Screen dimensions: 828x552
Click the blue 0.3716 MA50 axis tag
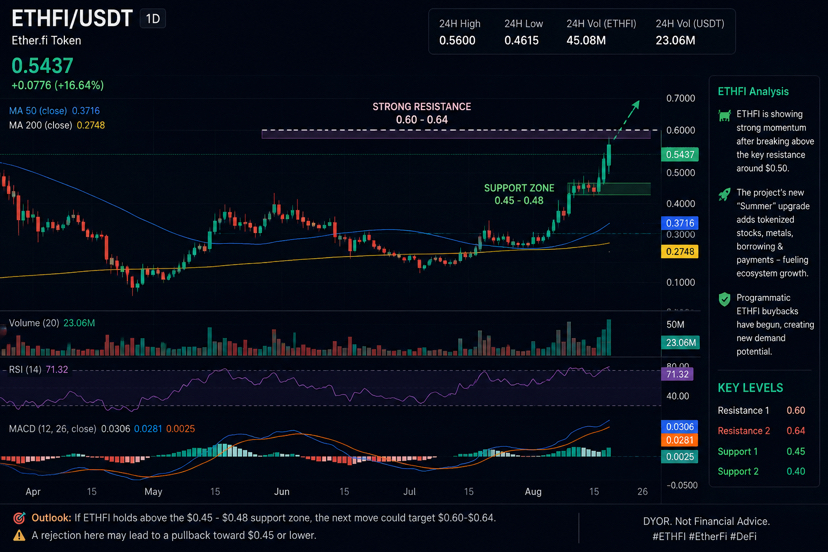point(680,223)
